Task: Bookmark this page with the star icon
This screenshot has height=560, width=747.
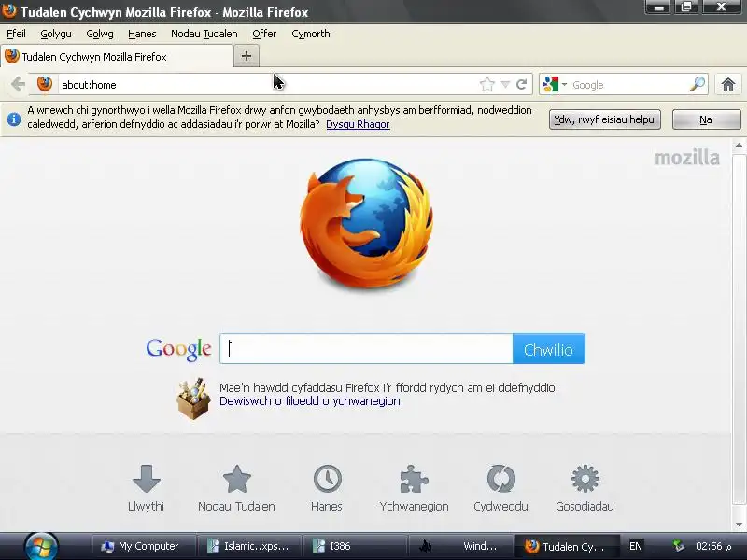Action: pyautogui.click(x=486, y=85)
